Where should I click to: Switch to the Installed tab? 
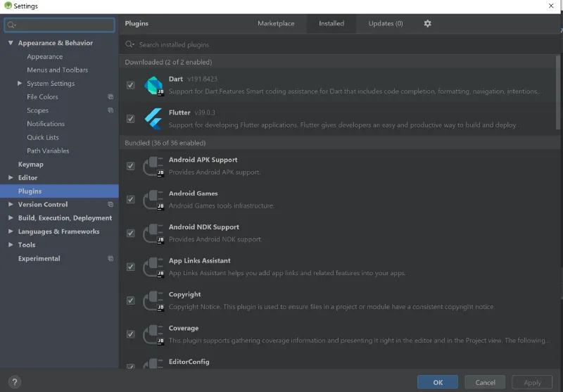coord(331,24)
